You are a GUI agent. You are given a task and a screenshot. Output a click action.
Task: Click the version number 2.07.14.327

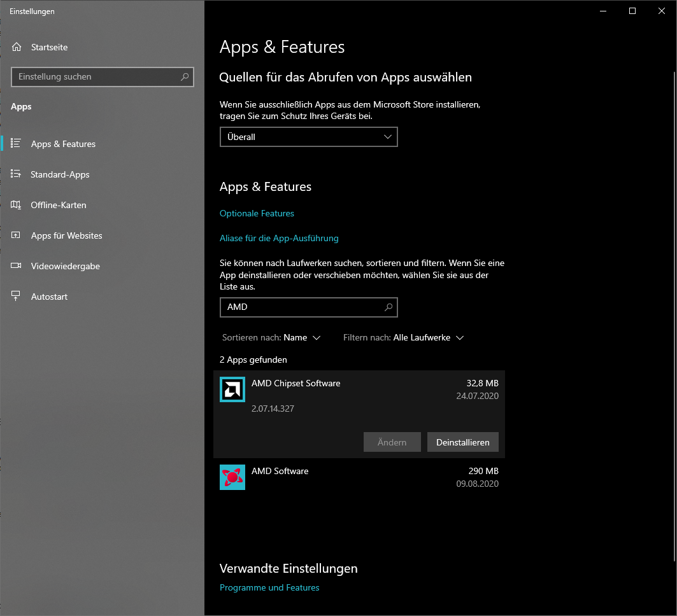pyautogui.click(x=273, y=409)
